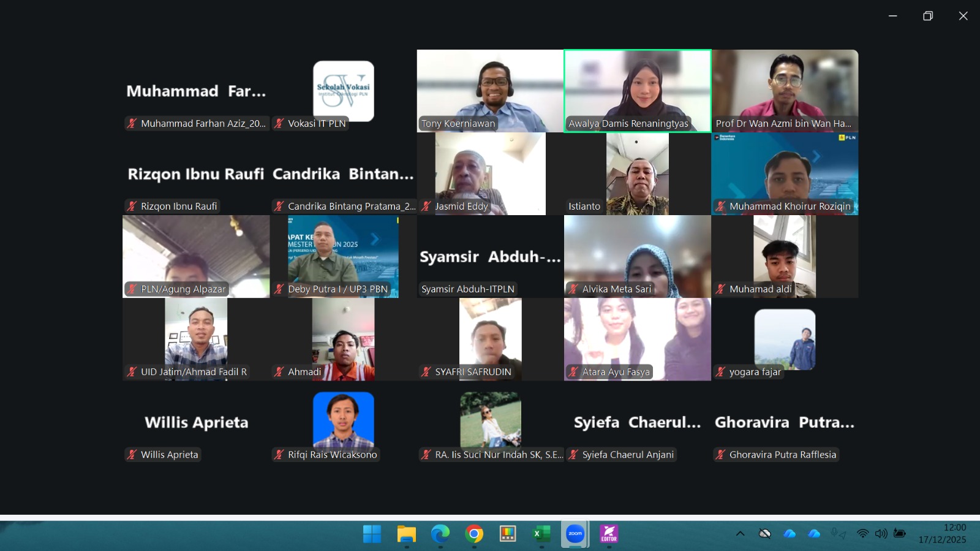Click the Syamsir Abduh-ITPLN name label
This screenshot has width=980, height=551.
pos(468,289)
